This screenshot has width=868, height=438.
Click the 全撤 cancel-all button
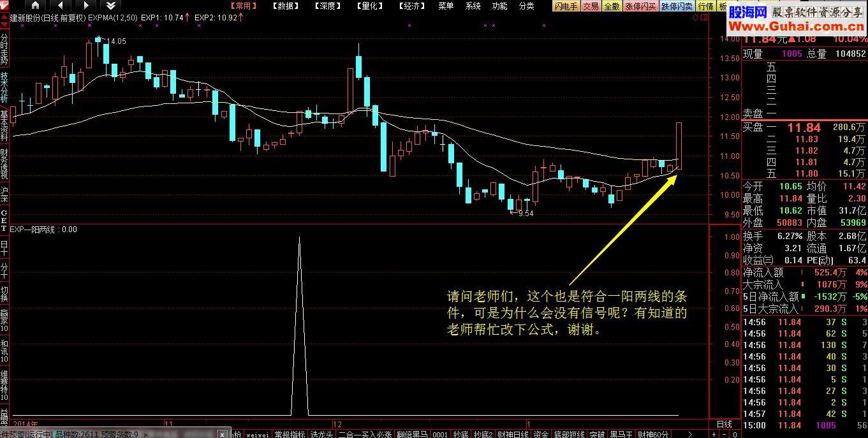pos(612,6)
